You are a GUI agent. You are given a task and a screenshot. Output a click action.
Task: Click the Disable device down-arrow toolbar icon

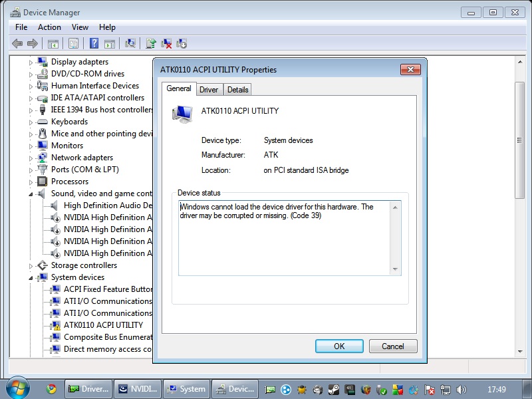click(182, 43)
